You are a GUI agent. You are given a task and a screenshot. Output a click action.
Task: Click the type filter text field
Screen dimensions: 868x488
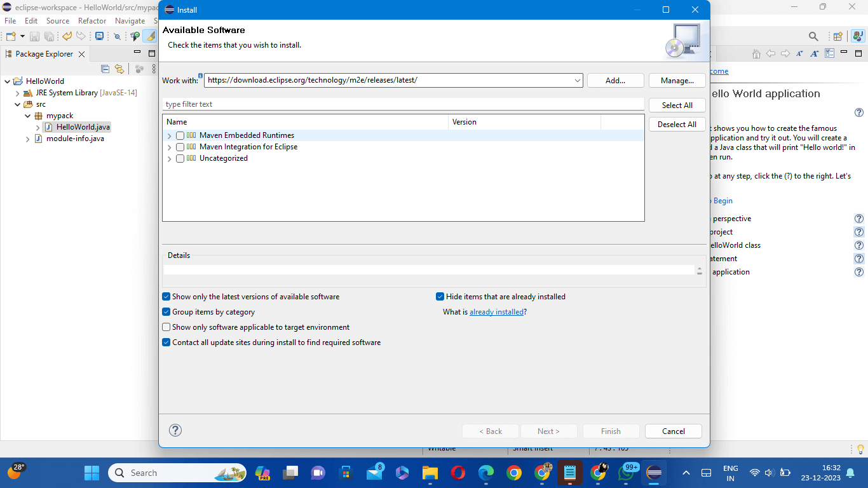coord(318,103)
